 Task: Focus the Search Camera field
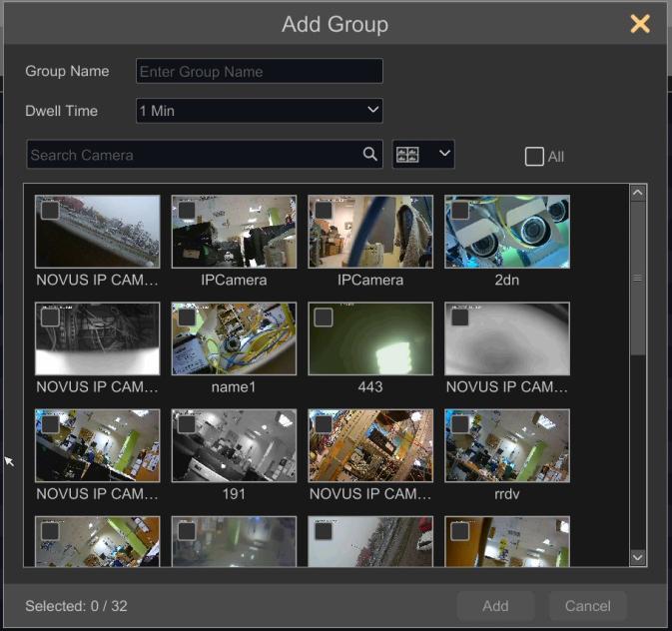tap(205, 155)
